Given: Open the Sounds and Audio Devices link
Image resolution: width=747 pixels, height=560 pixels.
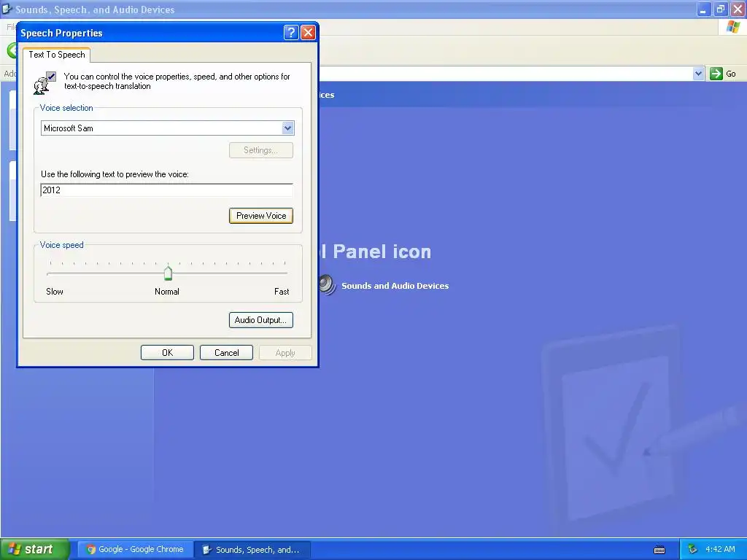Looking at the screenshot, I should (x=395, y=286).
